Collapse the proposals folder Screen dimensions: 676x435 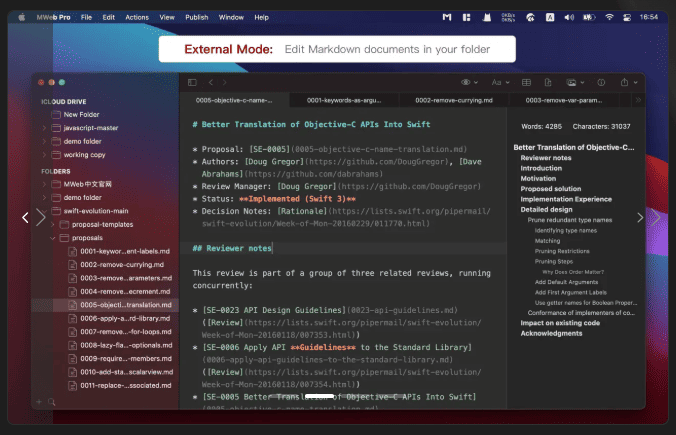point(53,238)
